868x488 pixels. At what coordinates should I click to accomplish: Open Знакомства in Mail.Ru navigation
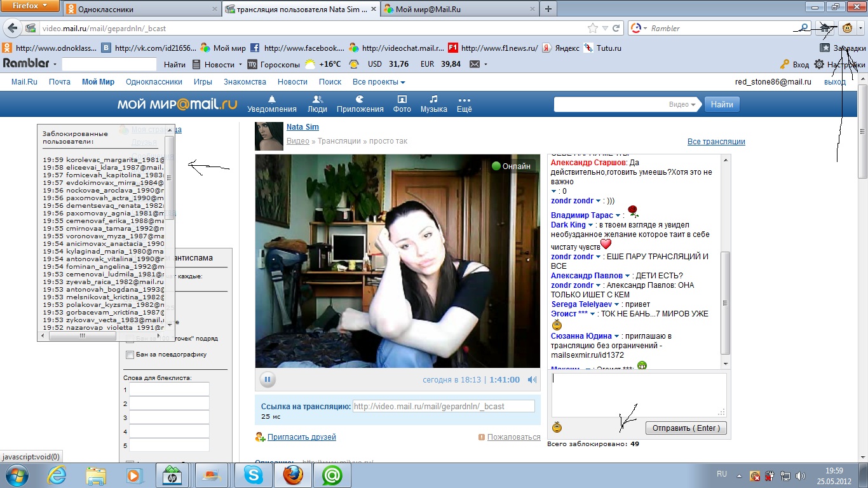coord(245,82)
